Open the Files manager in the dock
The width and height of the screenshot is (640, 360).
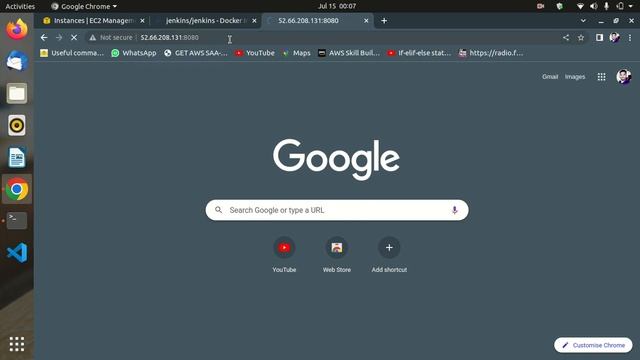(x=17, y=93)
